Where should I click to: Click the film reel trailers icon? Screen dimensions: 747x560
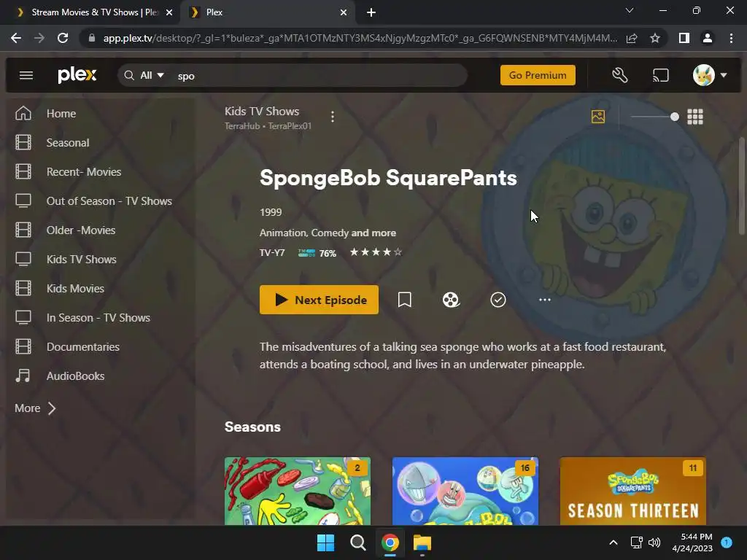pyautogui.click(x=451, y=300)
